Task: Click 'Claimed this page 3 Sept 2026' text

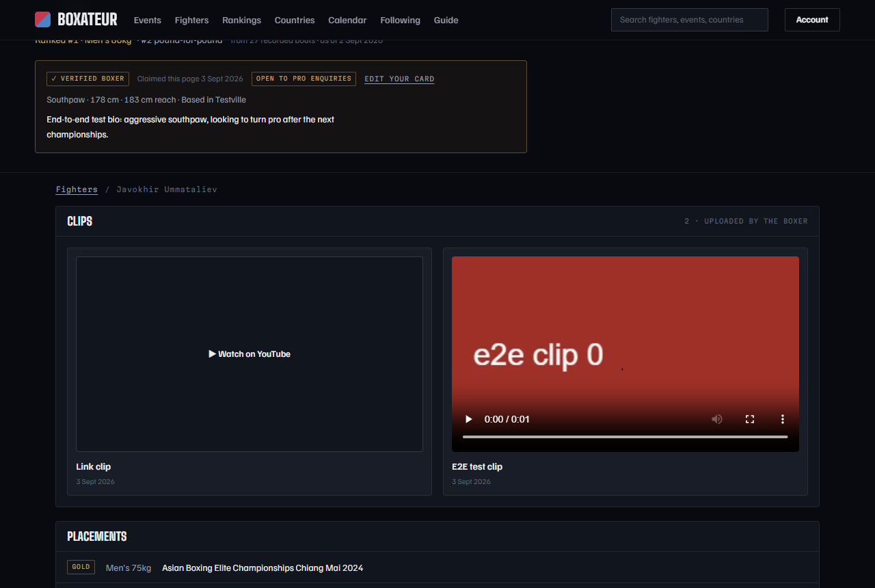Action: pyautogui.click(x=190, y=79)
